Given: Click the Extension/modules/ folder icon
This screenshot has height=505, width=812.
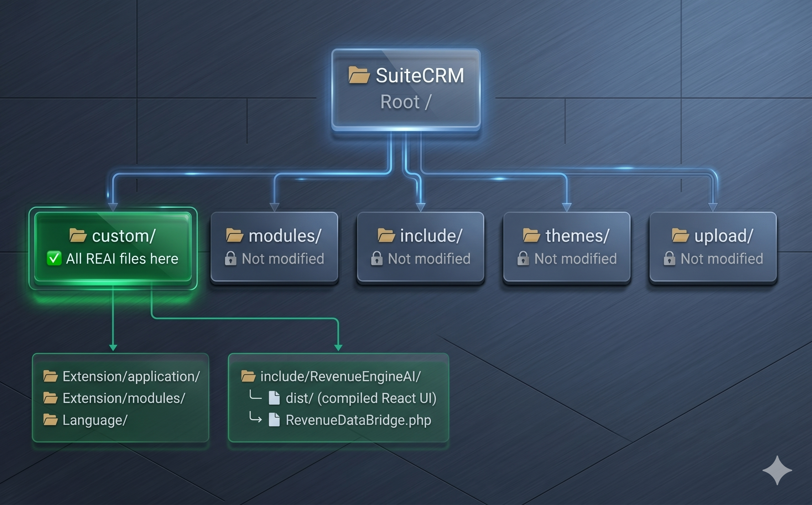Looking at the screenshot, I should 50,398.
